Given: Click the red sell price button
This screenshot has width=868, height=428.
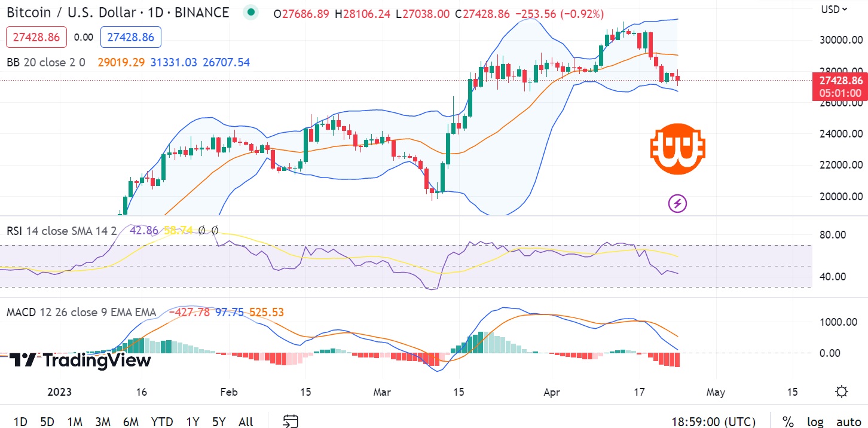Looking at the screenshot, I should [x=36, y=37].
